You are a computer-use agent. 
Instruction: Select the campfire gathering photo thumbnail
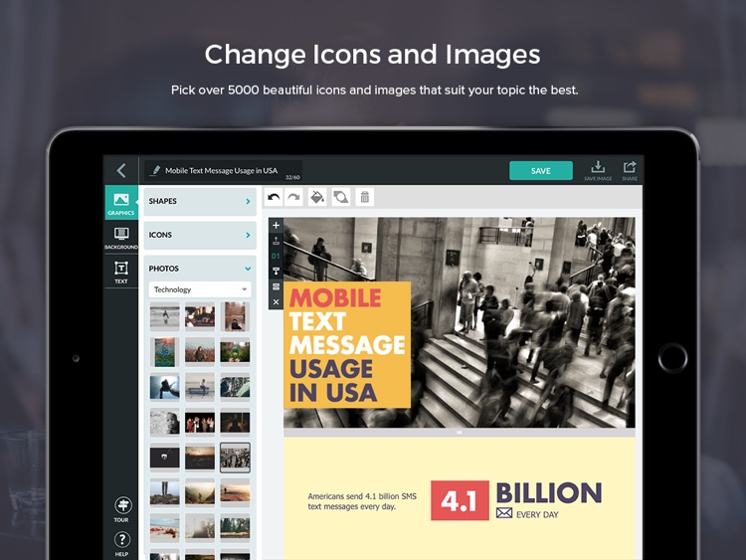point(200,316)
